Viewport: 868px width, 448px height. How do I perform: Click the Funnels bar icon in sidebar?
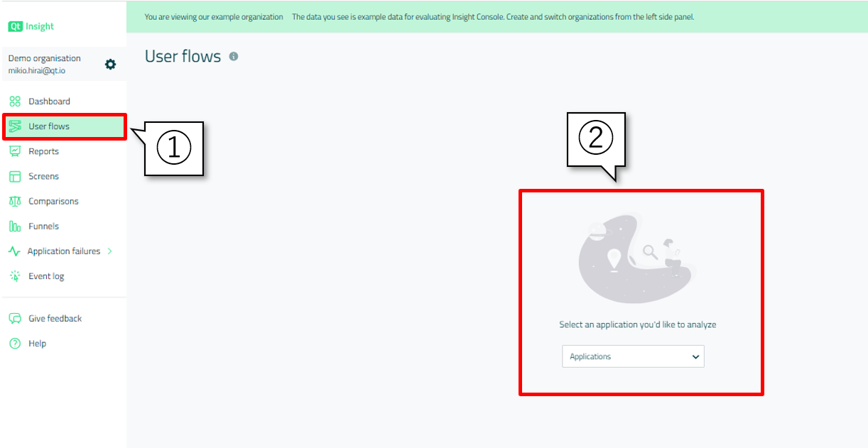(x=15, y=226)
